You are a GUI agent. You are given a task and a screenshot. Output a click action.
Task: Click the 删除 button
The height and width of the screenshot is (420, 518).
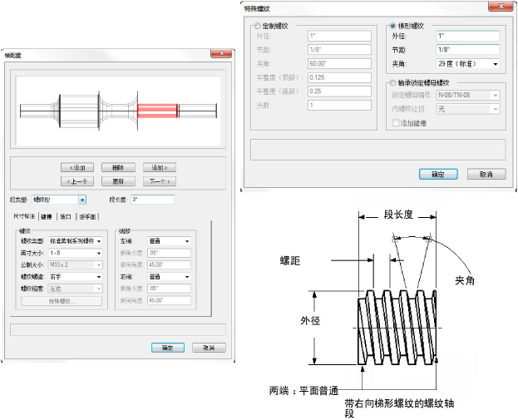point(118,167)
